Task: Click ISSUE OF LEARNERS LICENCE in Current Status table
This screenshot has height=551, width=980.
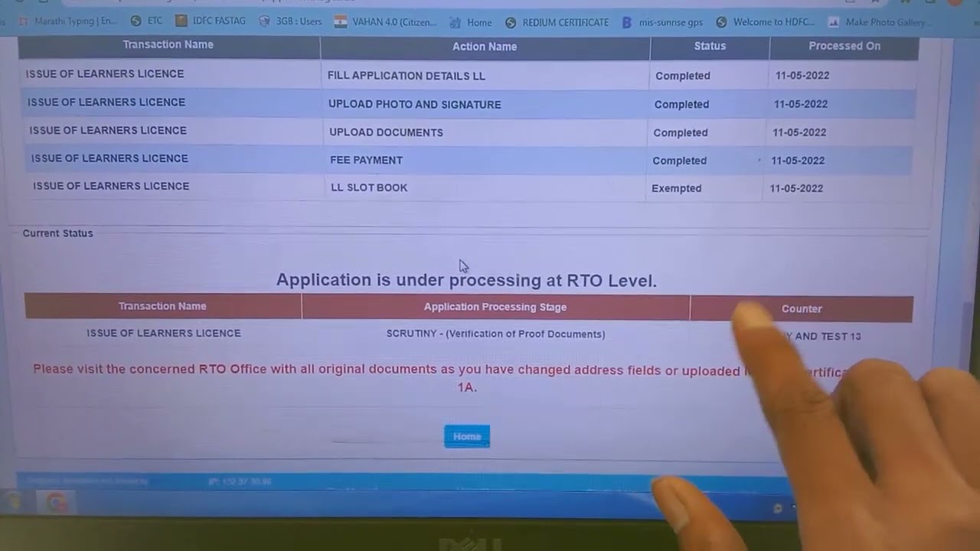Action: [163, 333]
